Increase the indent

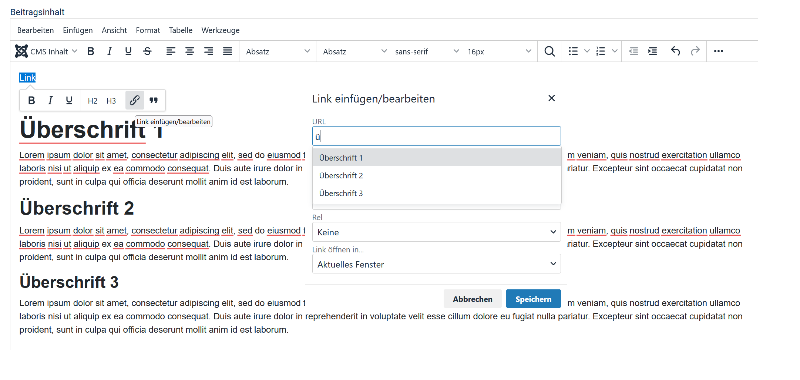coord(653,51)
